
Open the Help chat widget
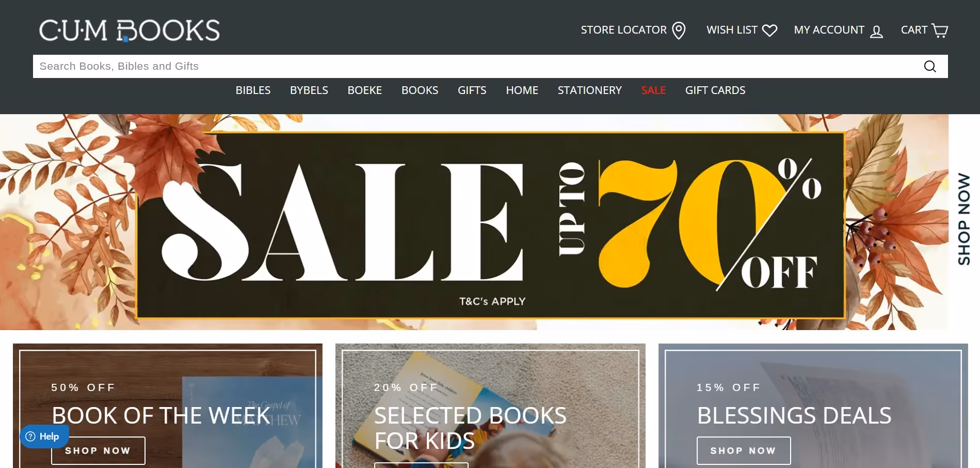44,436
